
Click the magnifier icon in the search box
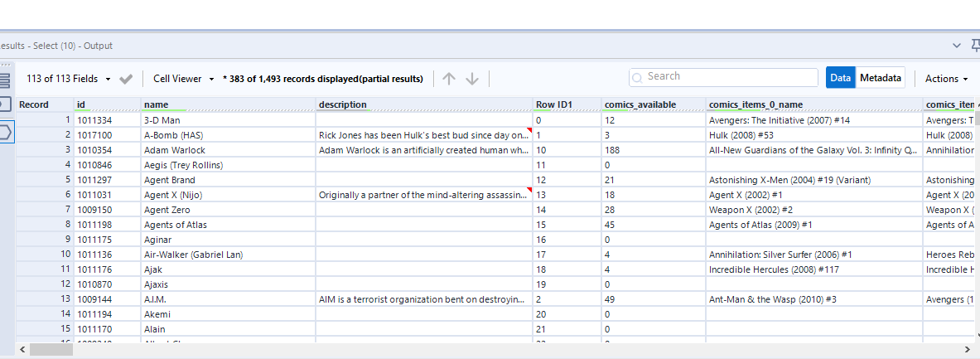[x=637, y=77]
